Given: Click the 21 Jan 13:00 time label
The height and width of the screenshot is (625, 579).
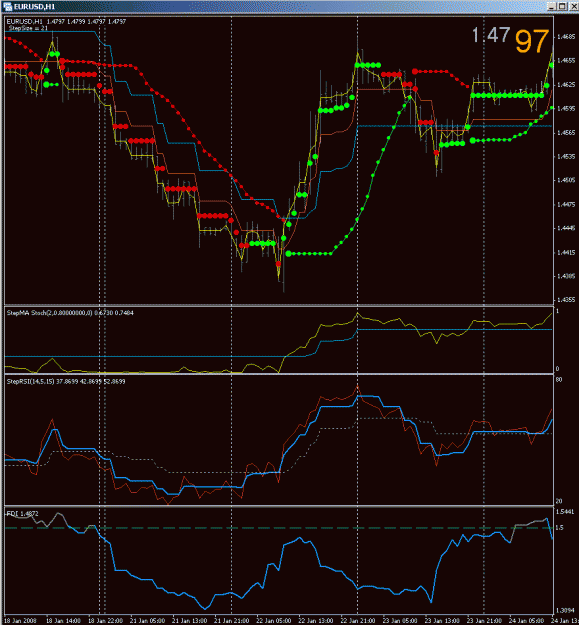Looking at the screenshot, I should click(189, 621).
